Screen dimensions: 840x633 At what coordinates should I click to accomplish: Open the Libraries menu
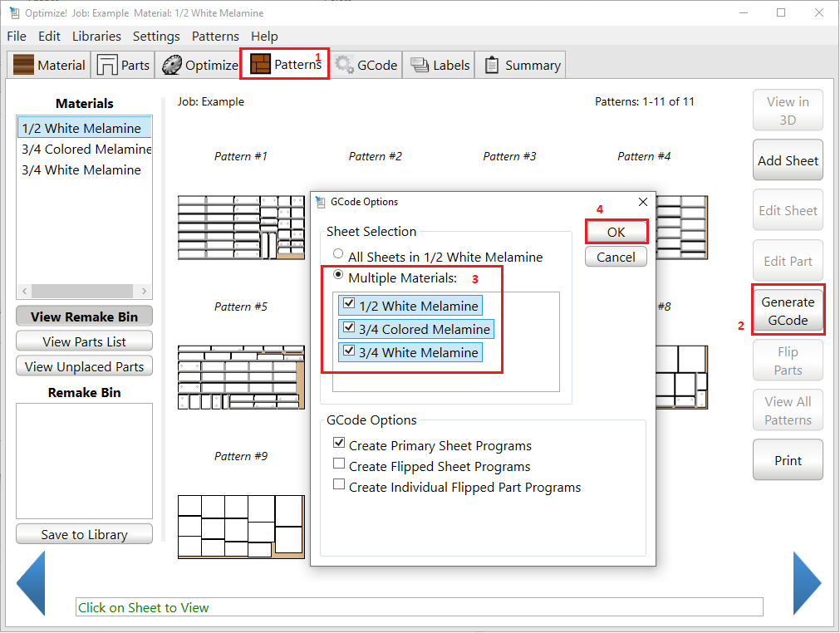(96, 37)
